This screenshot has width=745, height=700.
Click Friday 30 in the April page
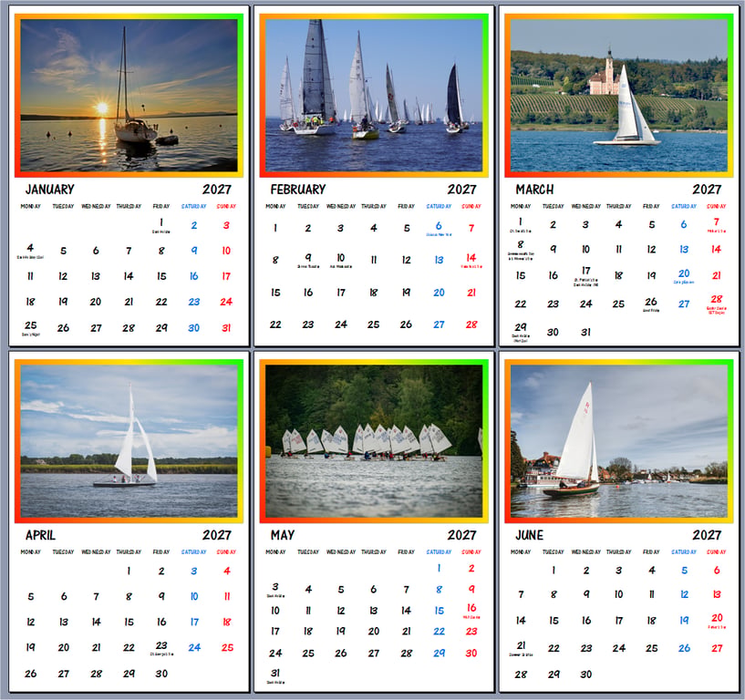(161, 674)
